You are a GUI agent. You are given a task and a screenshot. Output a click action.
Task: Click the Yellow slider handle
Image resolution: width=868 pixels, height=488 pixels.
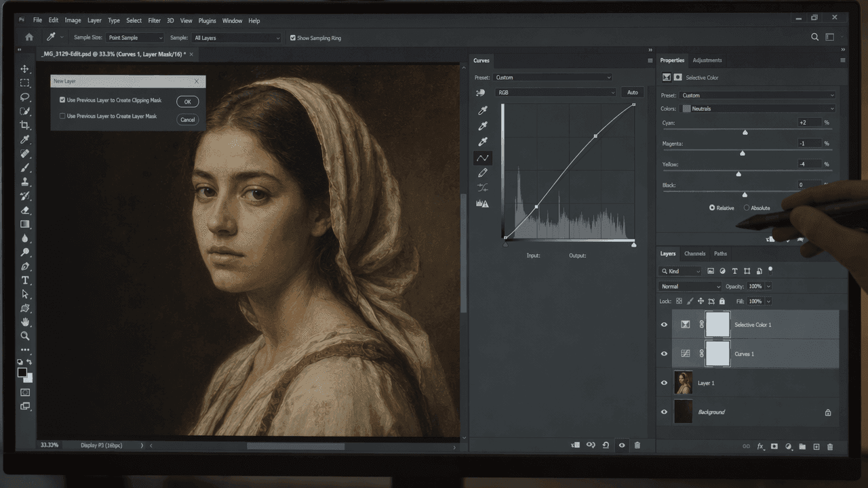click(738, 174)
